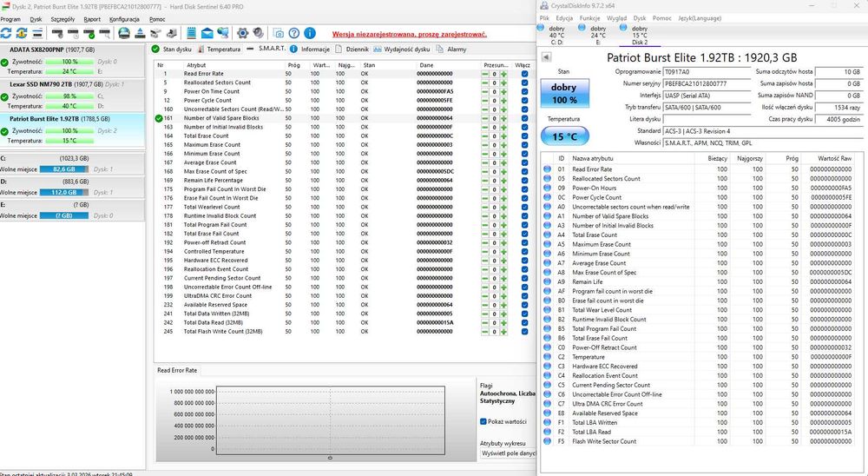
Task: Toggle Włącz checkbox for Power On Time Count
Action: coord(524,91)
